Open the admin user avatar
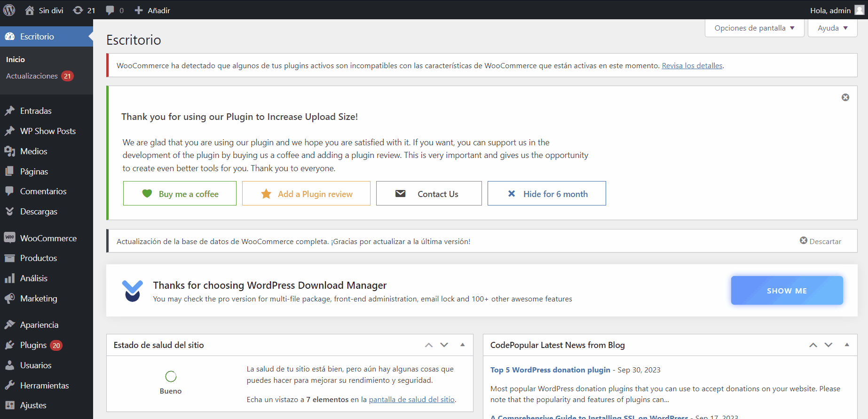 click(x=859, y=10)
